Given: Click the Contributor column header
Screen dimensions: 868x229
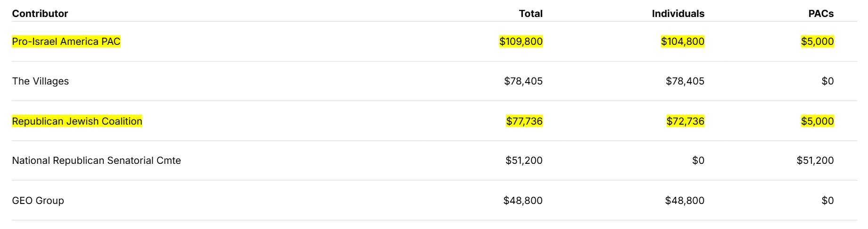Looking at the screenshot, I should point(40,14).
